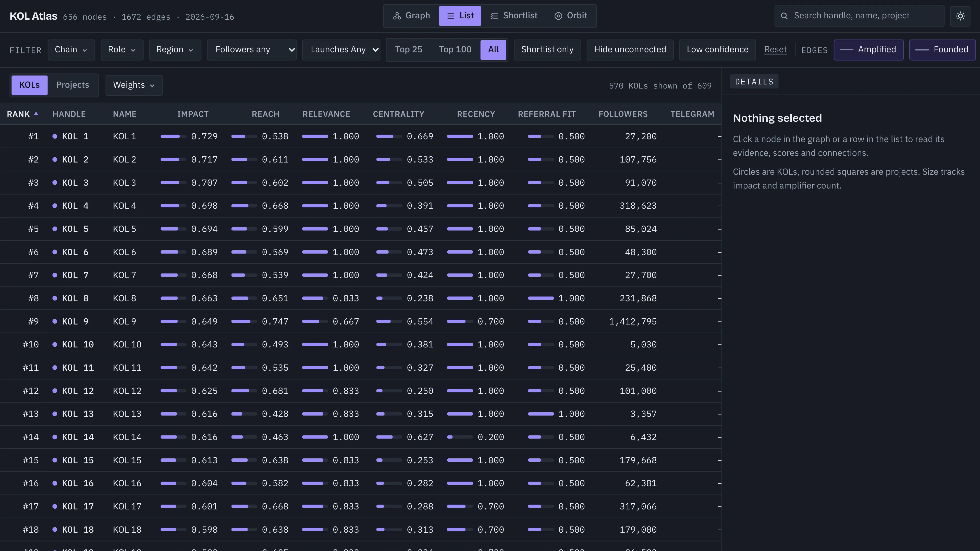Sort by the FOLLOWERS column header
This screenshot has height=551, width=980.
(x=623, y=114)
